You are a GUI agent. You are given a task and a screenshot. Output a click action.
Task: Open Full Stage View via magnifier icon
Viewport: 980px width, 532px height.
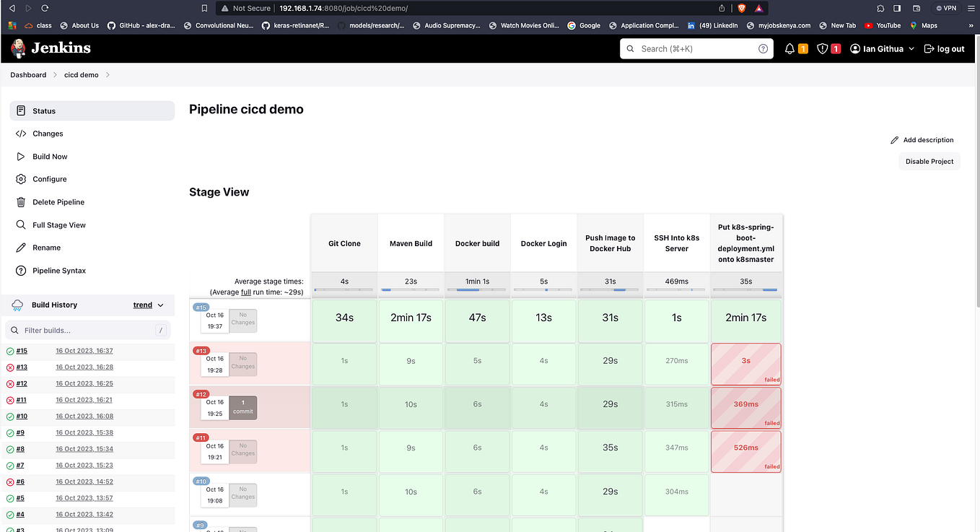(x=20, y=224)
